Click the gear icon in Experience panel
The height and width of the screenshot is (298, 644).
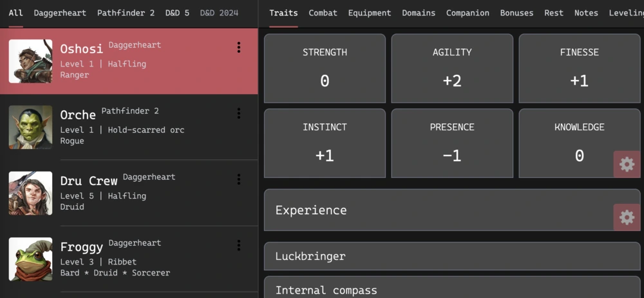[627, 217]
